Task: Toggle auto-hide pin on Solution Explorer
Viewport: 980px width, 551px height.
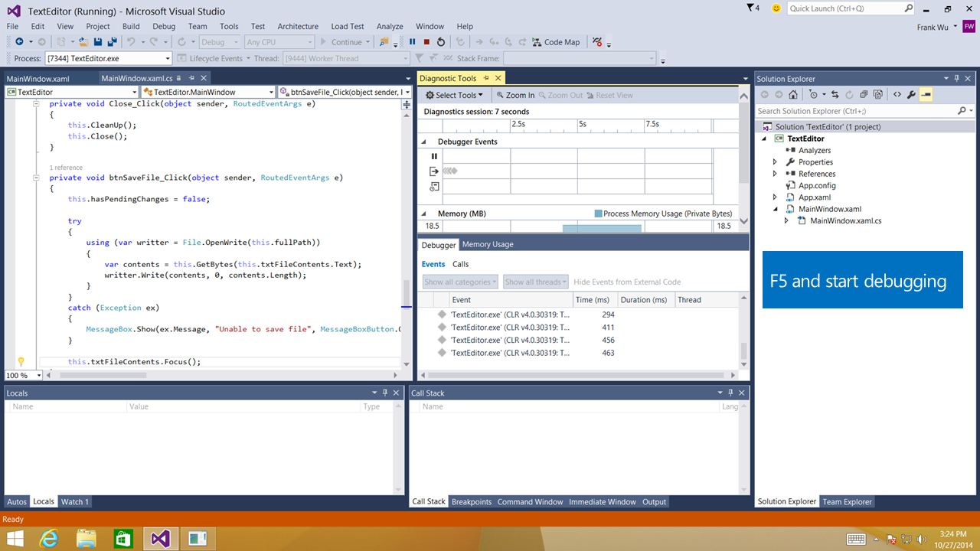Action: point(957,78)
